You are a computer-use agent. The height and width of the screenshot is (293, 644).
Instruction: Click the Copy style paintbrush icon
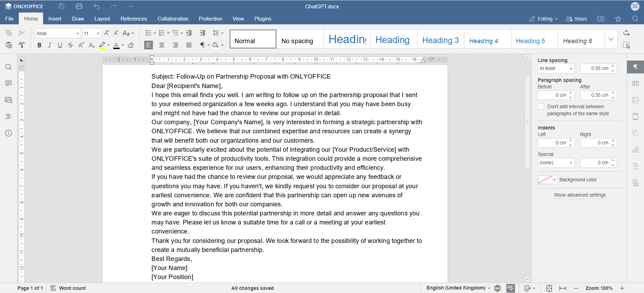coord(22,45)
